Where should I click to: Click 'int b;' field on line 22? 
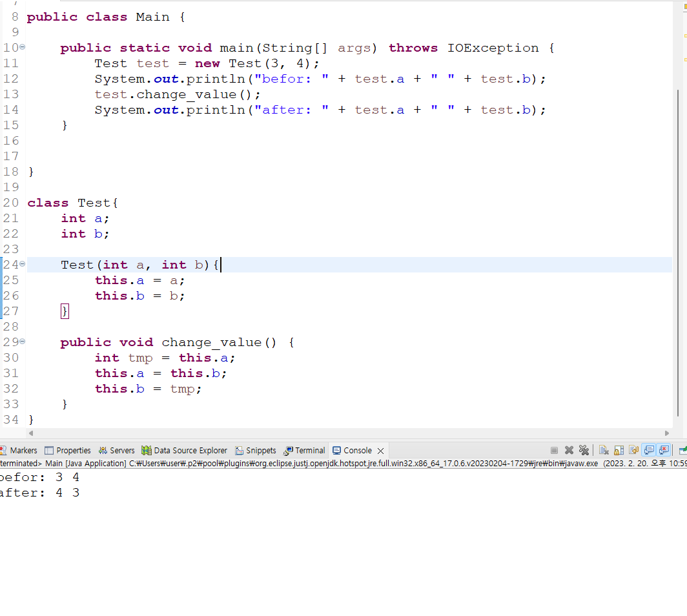85,234
